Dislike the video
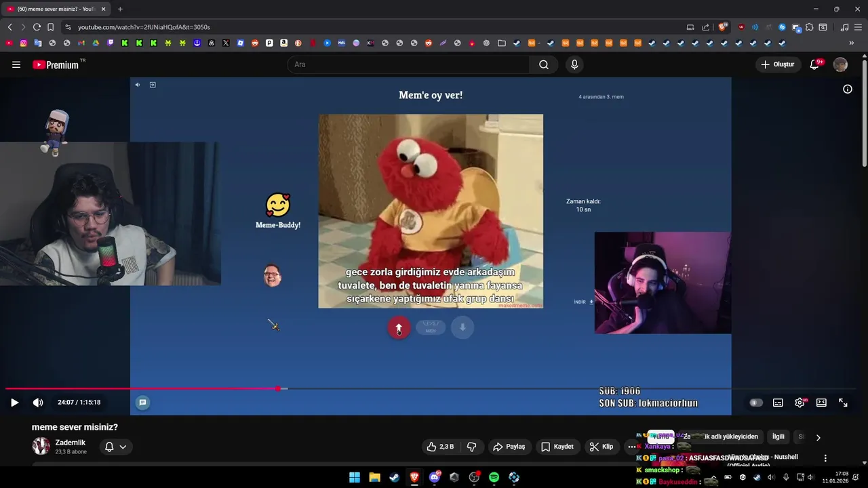Screen dimensions: 868x488 click(472, 447)
